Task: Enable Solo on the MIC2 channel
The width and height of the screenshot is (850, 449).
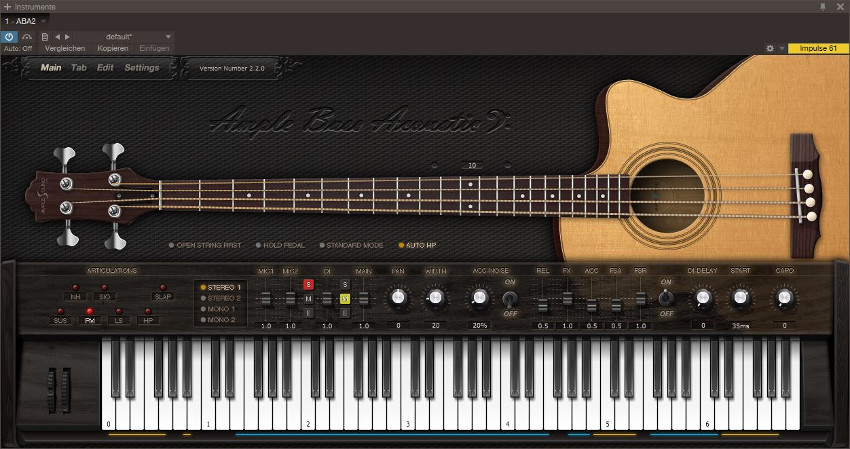Action: (308, 284)
